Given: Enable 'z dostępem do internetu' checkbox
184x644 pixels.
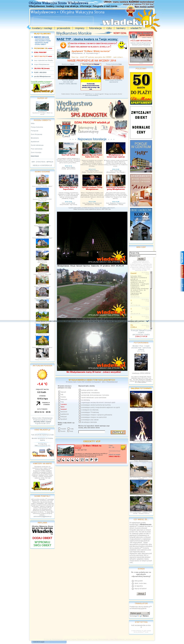Looking at the screenshot, I should coord(80,410).
